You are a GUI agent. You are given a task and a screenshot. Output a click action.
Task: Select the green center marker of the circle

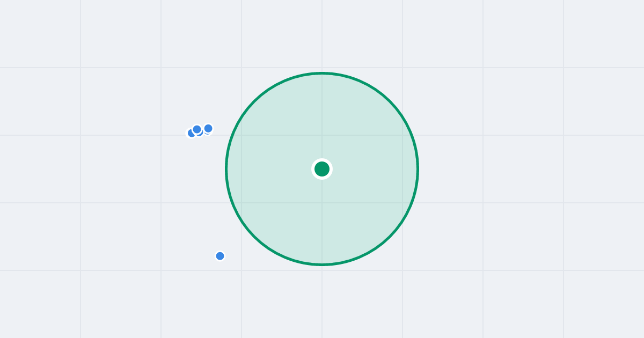point(322,169)
